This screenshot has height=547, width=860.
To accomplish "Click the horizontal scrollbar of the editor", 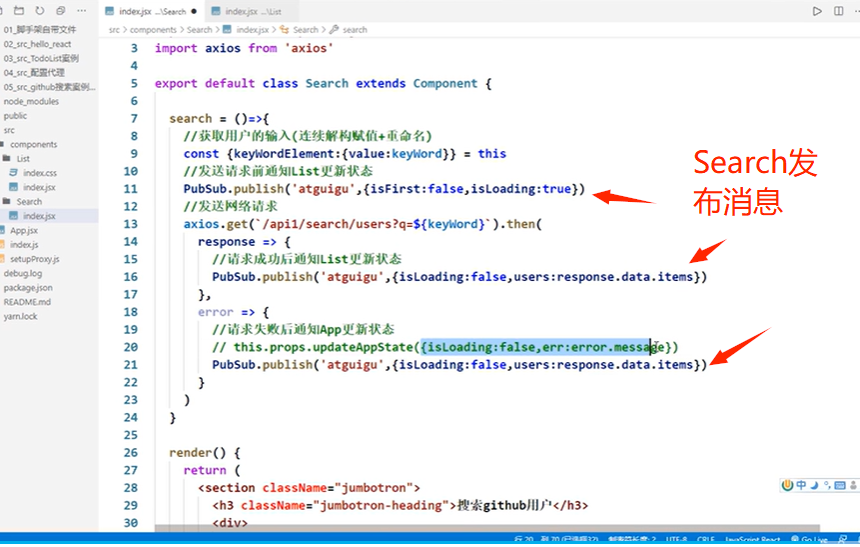I will [x=487, y=528].
